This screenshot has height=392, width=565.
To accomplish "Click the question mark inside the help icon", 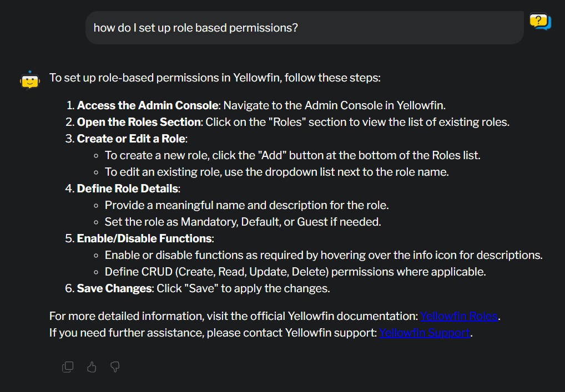I will click(537, 19).
